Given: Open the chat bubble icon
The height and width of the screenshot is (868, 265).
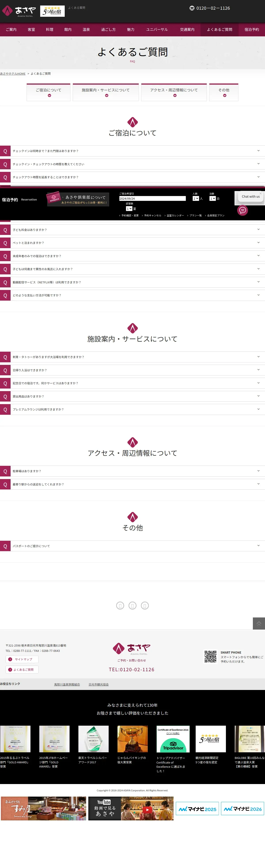Looking at the screenshot, I should (x=242, y=210).
